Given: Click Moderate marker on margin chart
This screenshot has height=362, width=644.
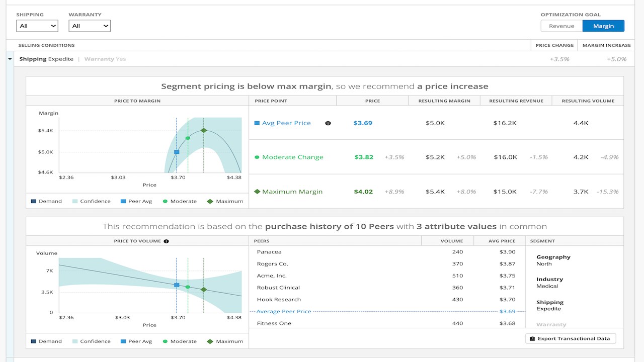Looking at the screenshot, I should [x=188, y=138].
